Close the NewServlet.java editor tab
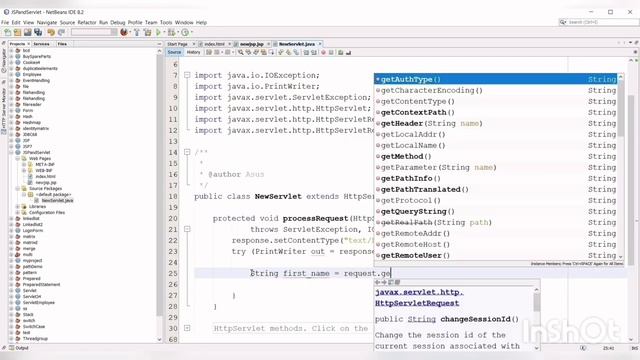This screenshot has height=360, width=640. [320, 44]
